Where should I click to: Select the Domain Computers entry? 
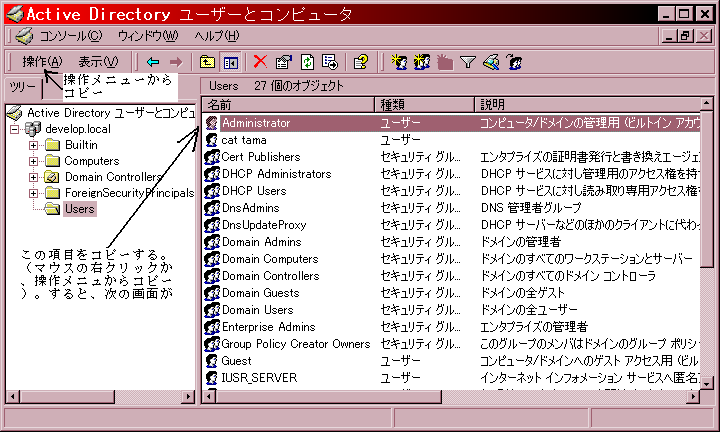[x=270, y=259]
